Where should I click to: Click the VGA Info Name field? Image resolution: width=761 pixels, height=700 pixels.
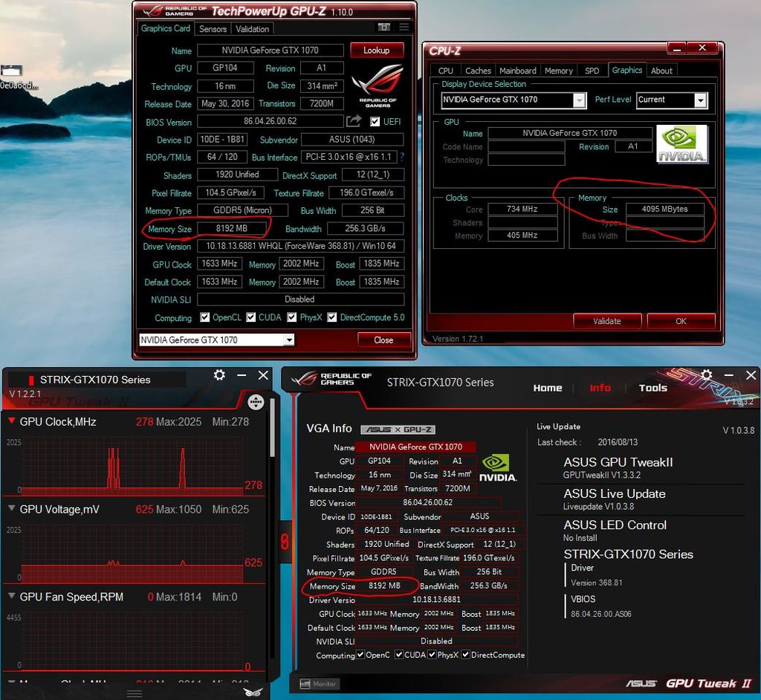[x=415, y=447]
